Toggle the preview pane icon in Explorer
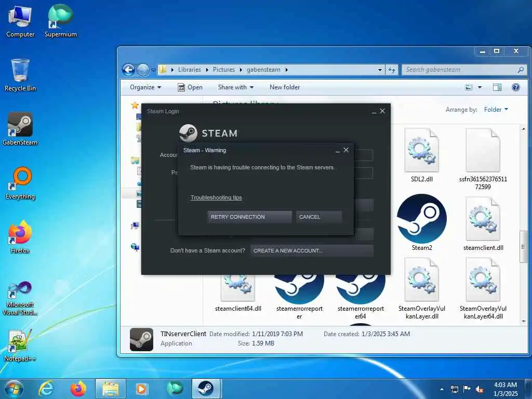532x399 pixels. point(497,87)
